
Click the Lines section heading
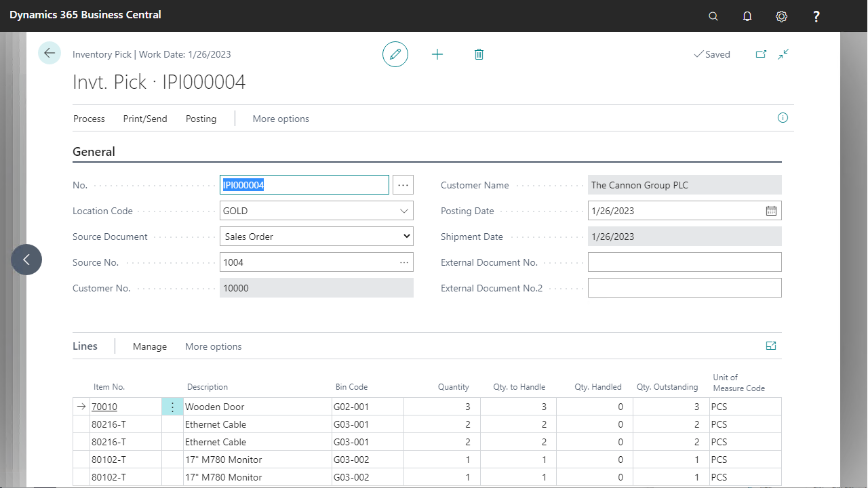85,346
